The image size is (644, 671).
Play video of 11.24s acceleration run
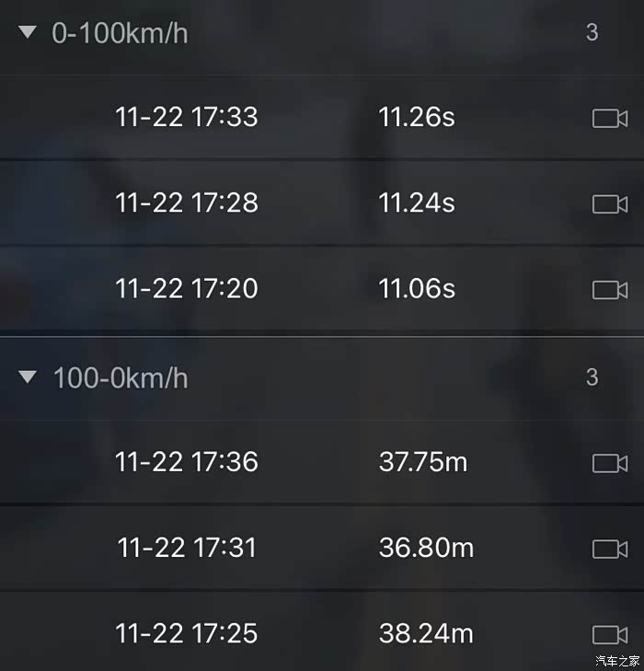(609, 203)
